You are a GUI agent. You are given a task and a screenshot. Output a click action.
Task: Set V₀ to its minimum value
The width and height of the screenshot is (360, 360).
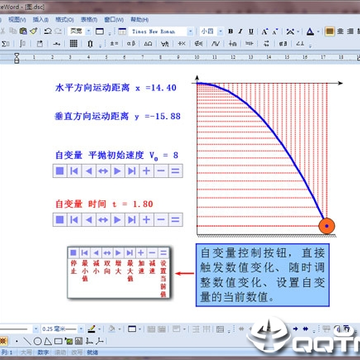[x=74, y=171]
